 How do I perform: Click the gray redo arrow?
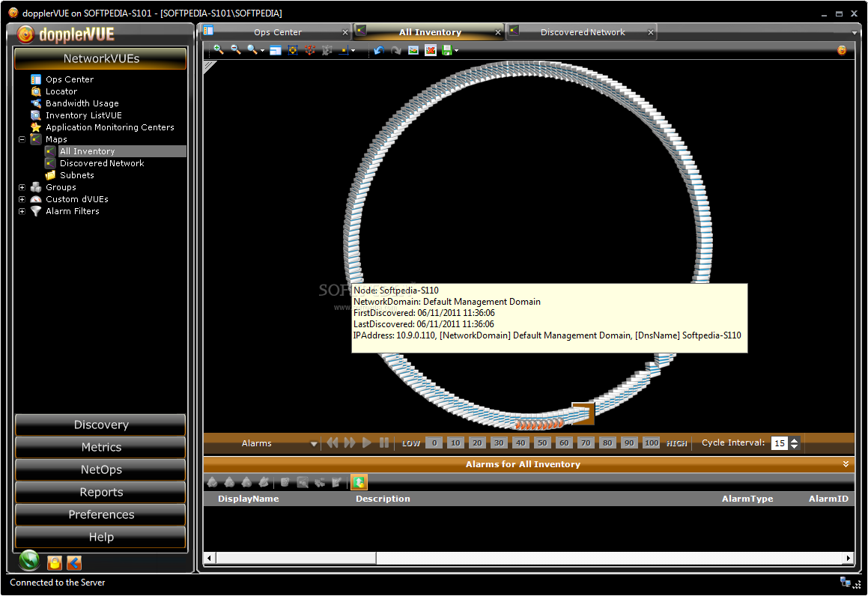[x=396, y=50]
